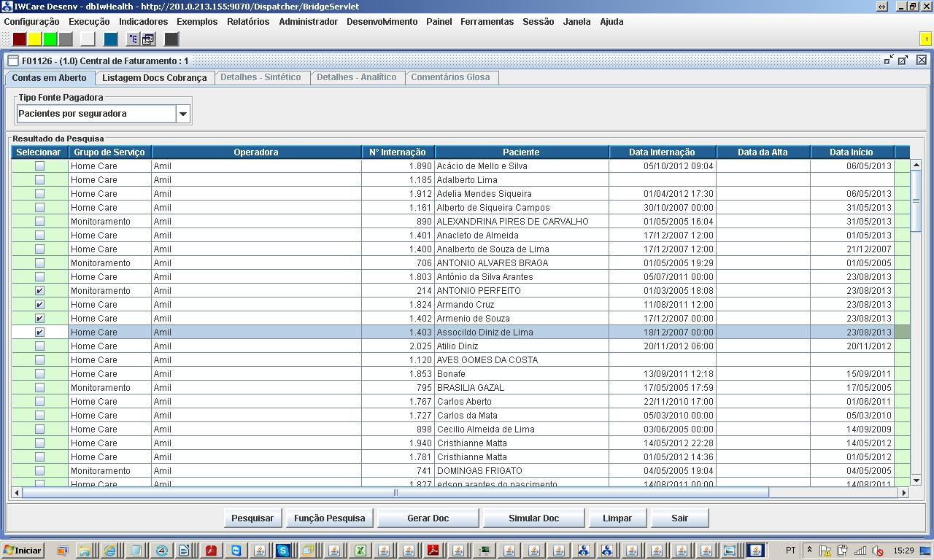
Task: Click the gray toolbar square
Action: point(66,39)
